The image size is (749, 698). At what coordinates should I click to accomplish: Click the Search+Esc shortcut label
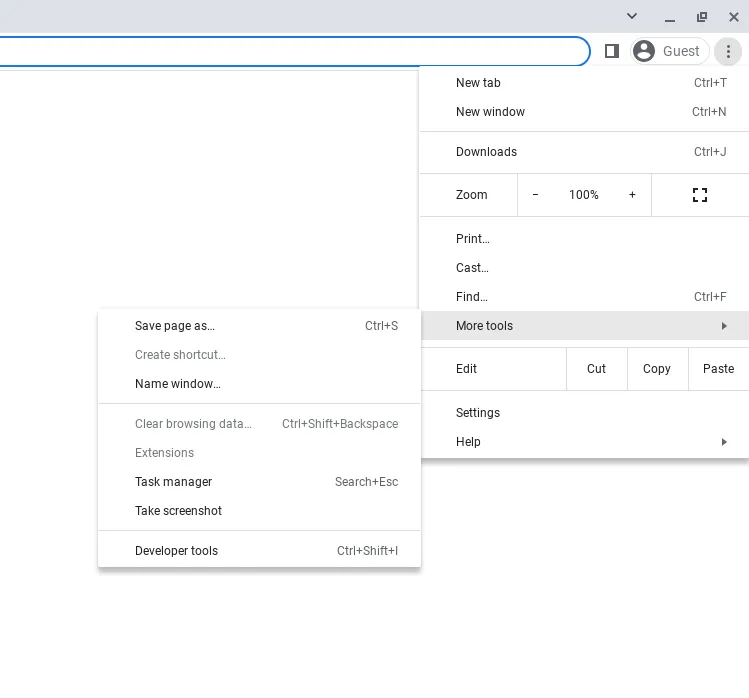[366, 482]
